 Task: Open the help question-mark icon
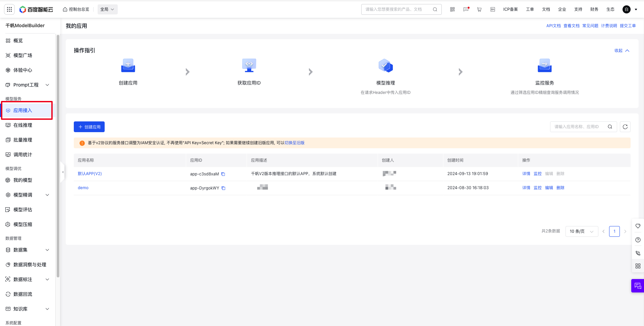tap(638, 240)
